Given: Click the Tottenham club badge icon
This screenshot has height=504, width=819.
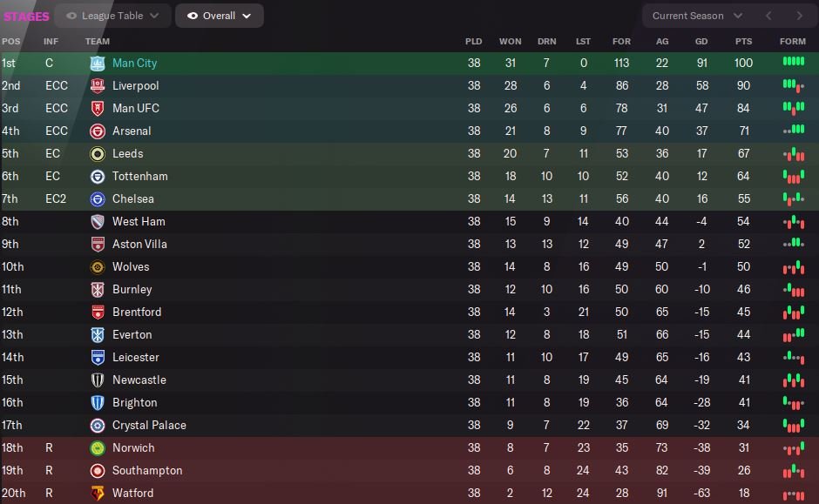Looking at the screenshot, I should [98, 177].
